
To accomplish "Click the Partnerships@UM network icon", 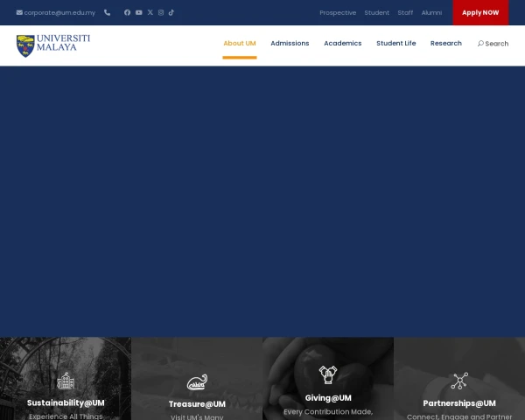I will tap(459, 381).
